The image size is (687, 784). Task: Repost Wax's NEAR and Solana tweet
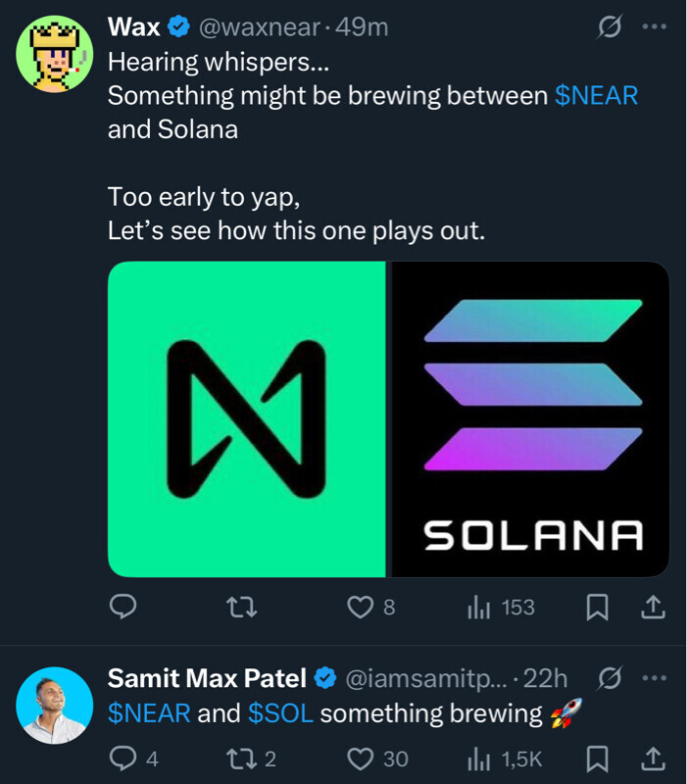(x=242, y=609)
